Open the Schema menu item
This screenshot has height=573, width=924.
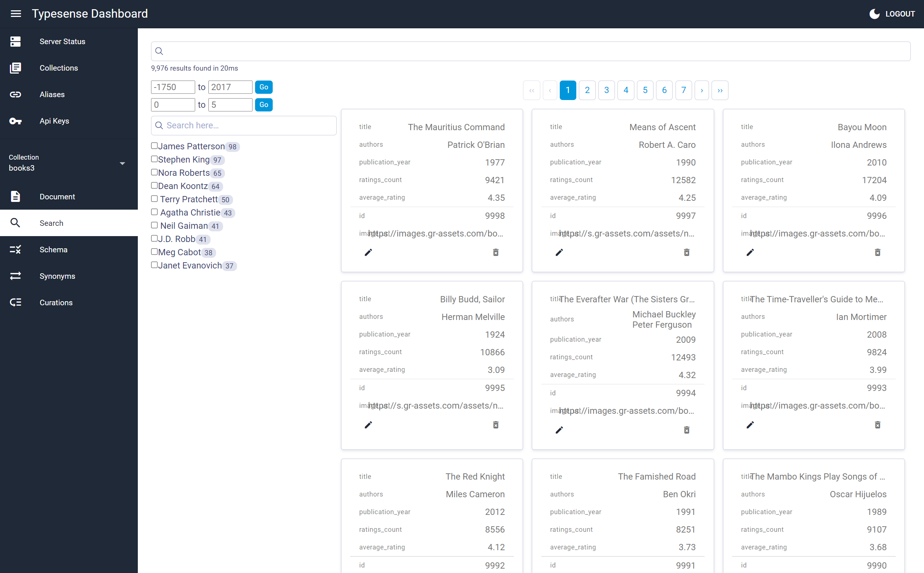point(53,249)
